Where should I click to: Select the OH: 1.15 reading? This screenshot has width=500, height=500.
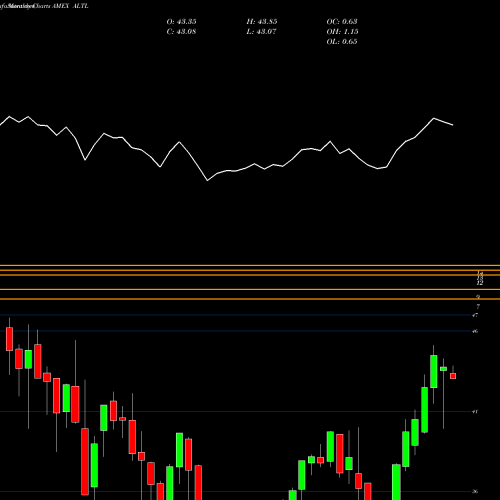pyautogui.click(x=342, y=32)
